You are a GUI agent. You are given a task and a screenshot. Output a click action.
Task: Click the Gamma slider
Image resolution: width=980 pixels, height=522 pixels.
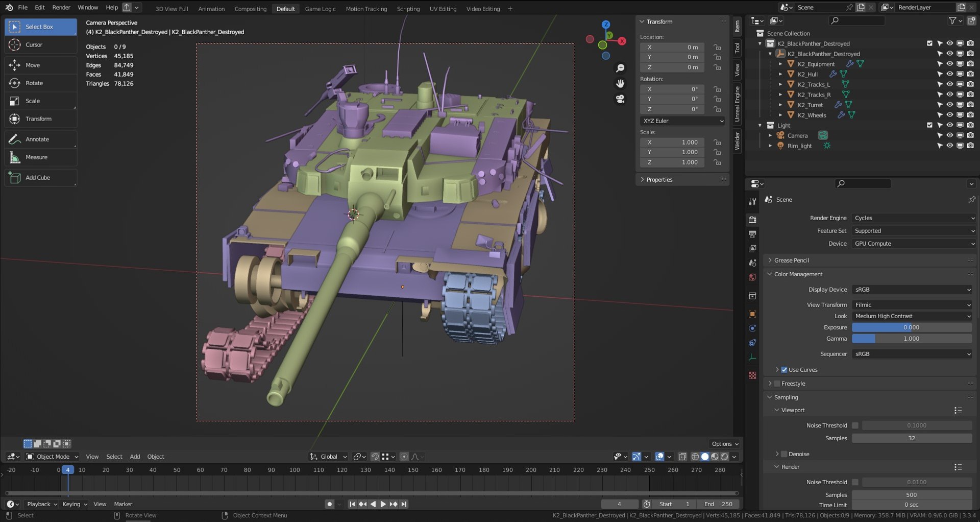(x=912, y=339)
